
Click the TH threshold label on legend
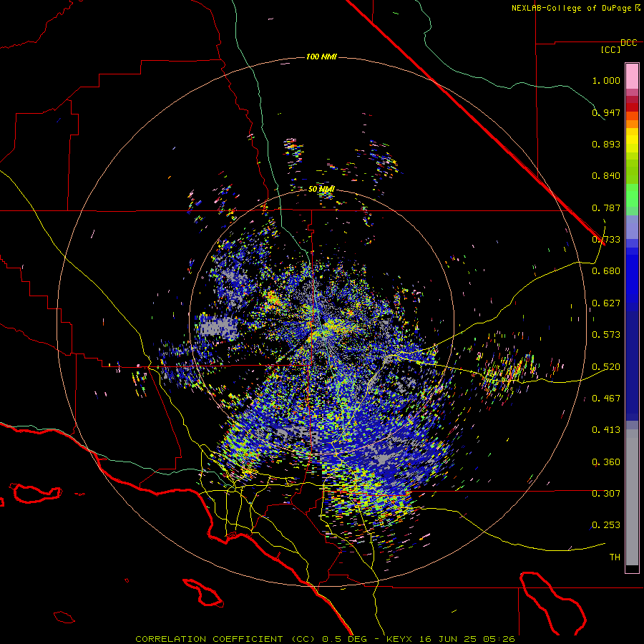click(x=615, y=557)
